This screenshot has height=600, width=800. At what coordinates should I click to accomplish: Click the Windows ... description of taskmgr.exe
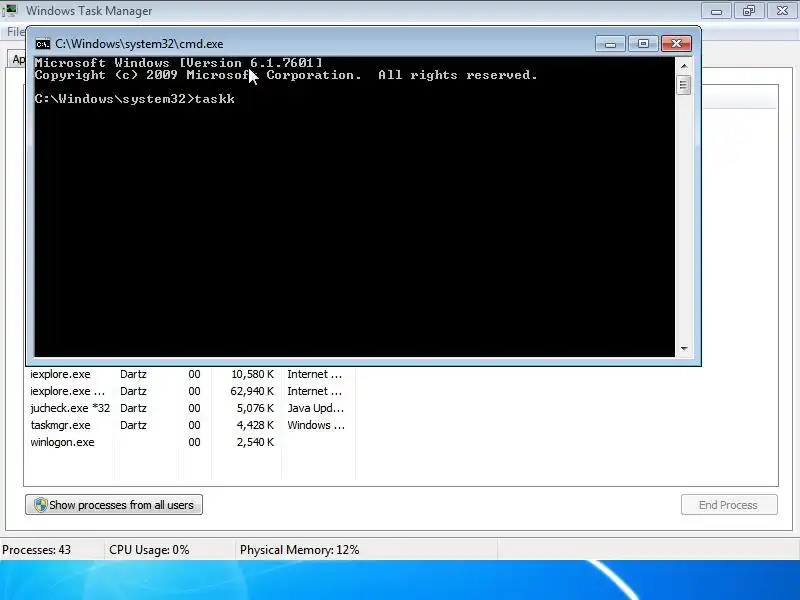pos(316,425)
